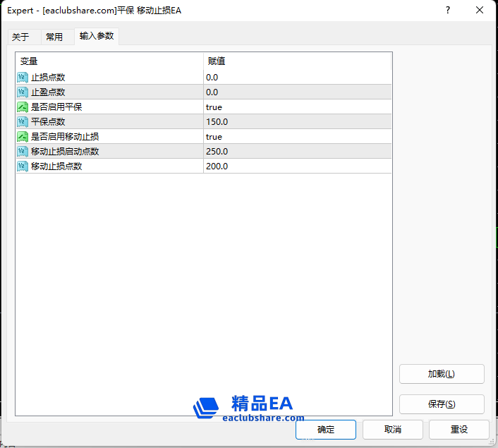The image size is (498, 448).
Task: Click the 止损点数 variable name
Action: [48, 77]
